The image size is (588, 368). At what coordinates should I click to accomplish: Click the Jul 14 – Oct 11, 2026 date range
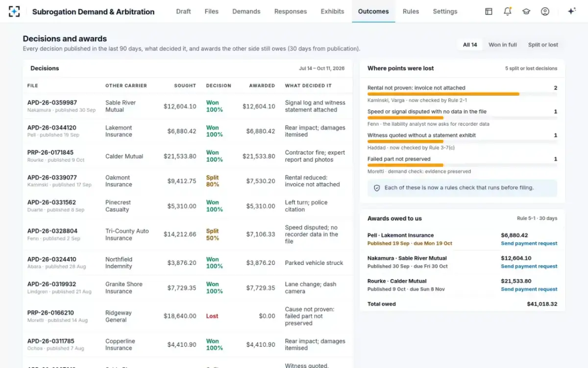point(322,69)
